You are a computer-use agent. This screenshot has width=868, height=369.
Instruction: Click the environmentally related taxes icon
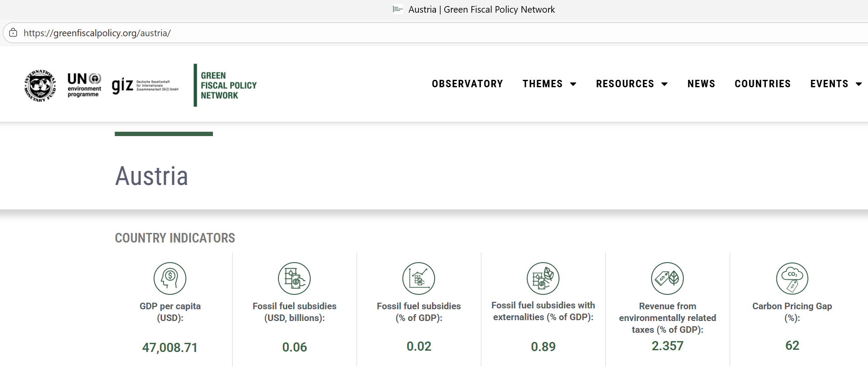coord(667,278)
